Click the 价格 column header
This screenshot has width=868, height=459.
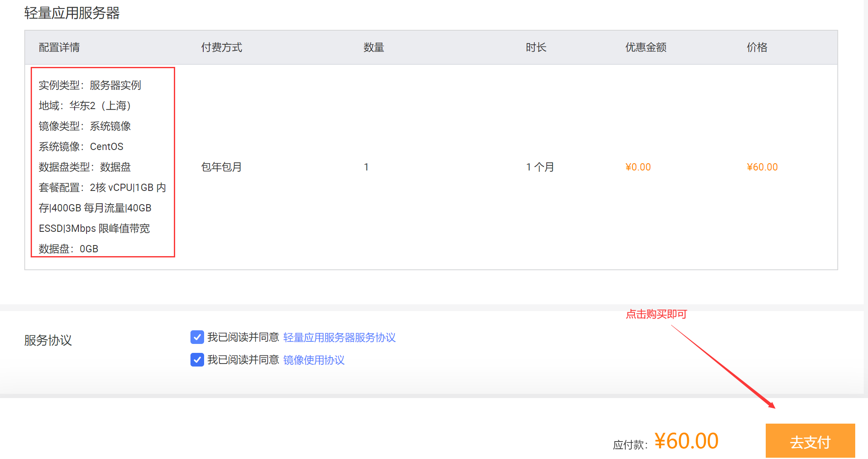[757, 47]
